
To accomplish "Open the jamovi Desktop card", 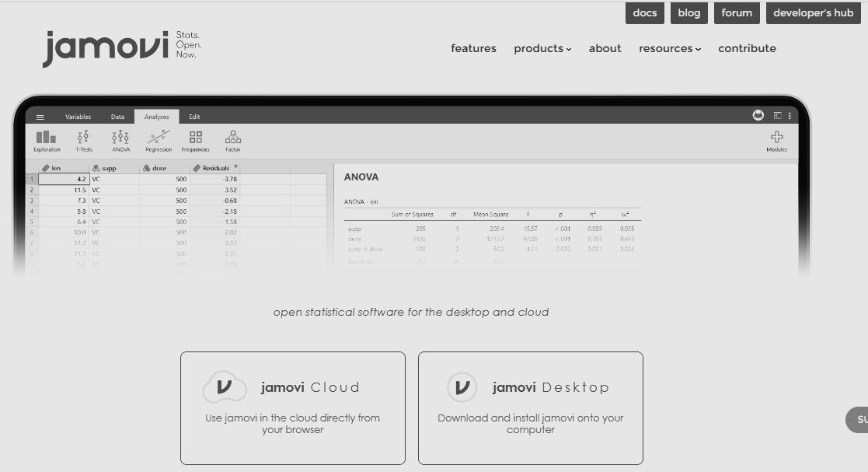I will point(530,408).
